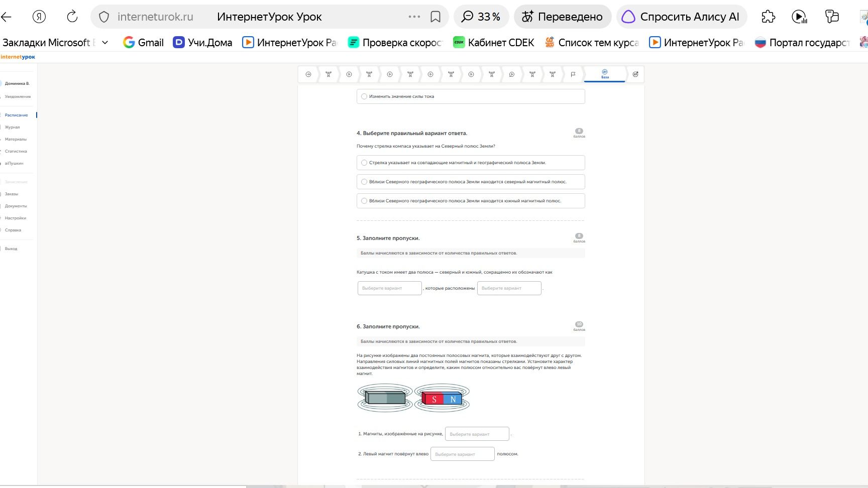Open aiПушкин in the sidebar

pyautogui.click(x=14, y=163)
